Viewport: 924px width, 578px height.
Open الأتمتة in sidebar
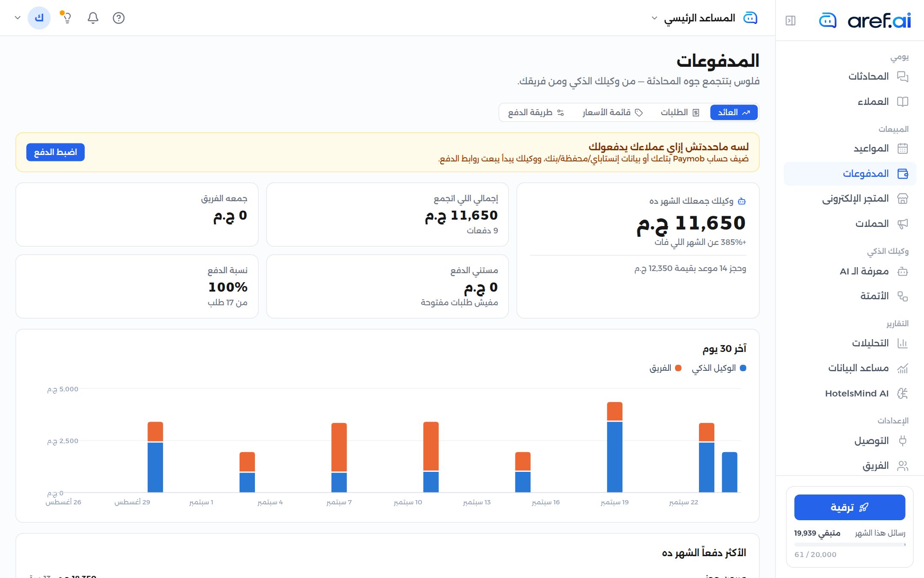click(850, 296)
